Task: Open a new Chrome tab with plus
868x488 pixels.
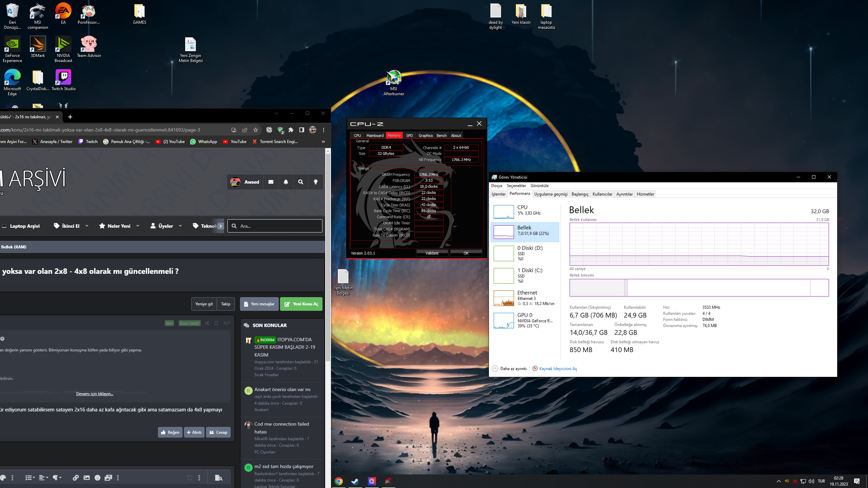Action: click(x=70, y=117)
